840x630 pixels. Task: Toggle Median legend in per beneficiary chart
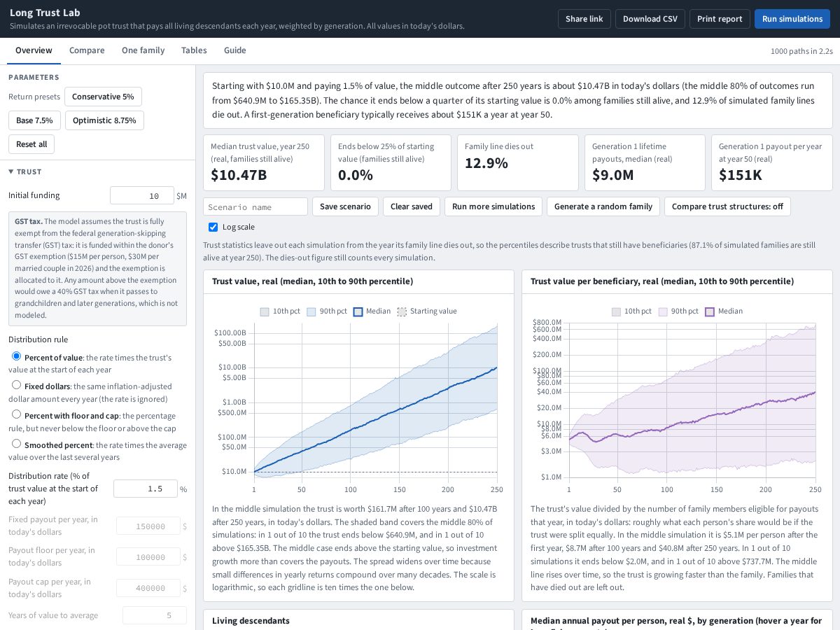pyautogui.click(x=724, y=311)
